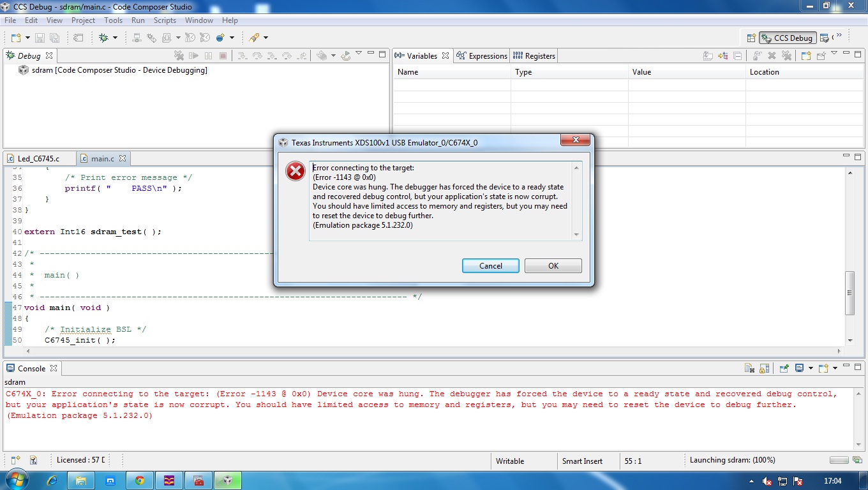Screen dimensions: 868x490
Task: Close the Variables tab
Action: [x=445, y=56]
